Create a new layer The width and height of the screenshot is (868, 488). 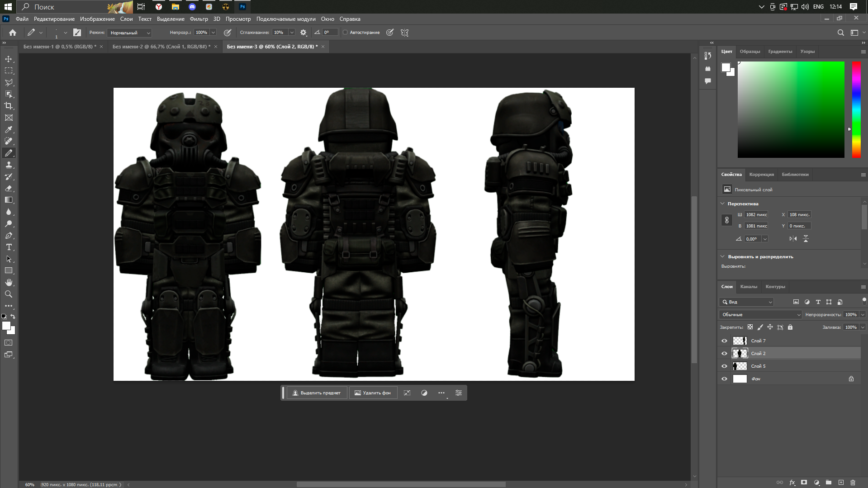[x=841, y=483]
